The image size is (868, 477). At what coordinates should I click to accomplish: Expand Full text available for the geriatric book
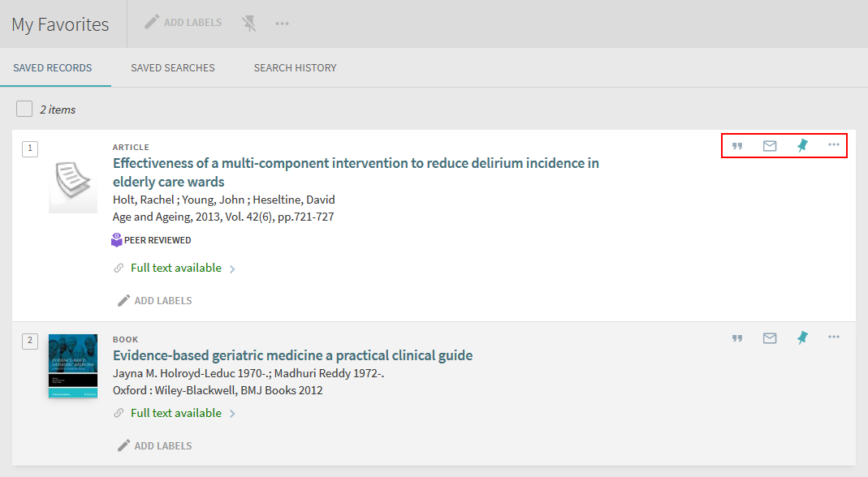[176, 414]
